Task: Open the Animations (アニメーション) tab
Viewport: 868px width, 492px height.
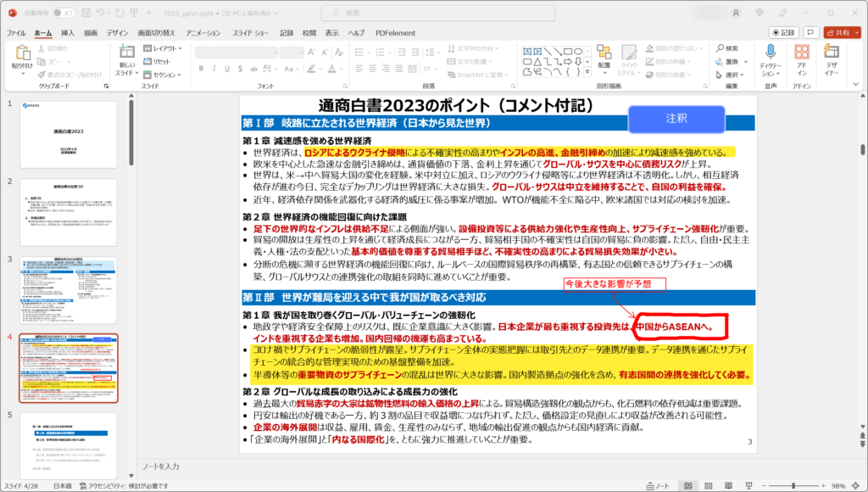Action: tap(203, 33)
